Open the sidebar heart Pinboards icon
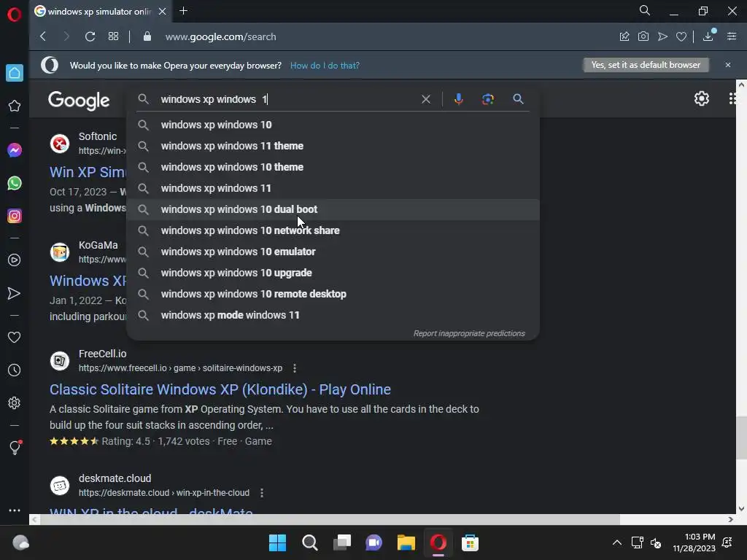The image size is (747, 560). 15,337
